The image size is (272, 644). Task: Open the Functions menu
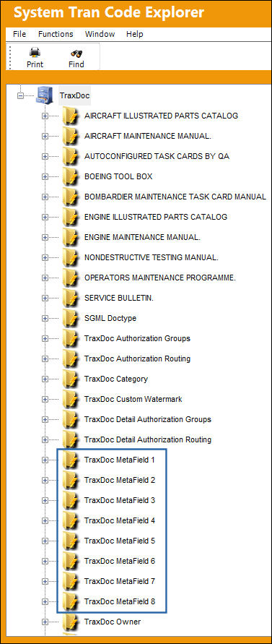pyautogui.click(x=56, y=34)
